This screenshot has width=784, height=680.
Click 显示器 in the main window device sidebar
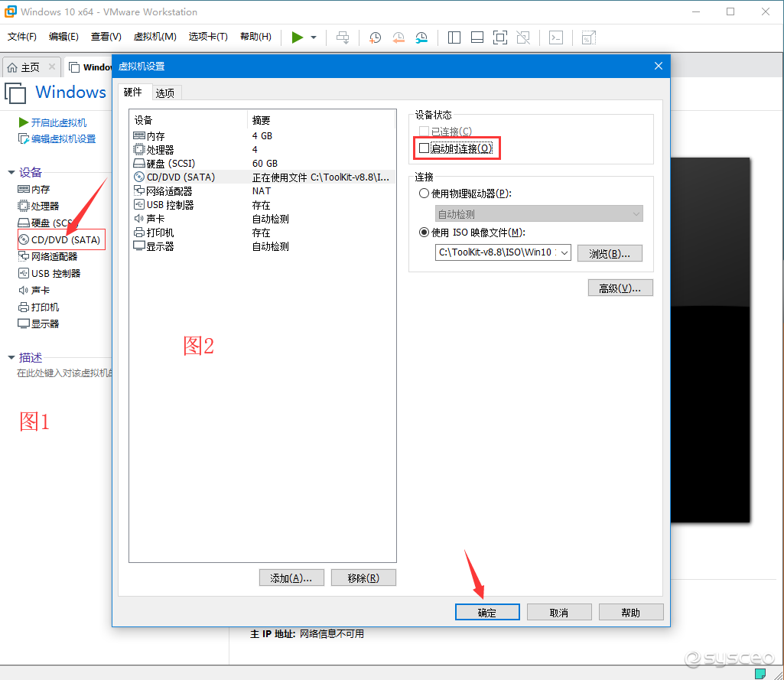tap(38, 324)
